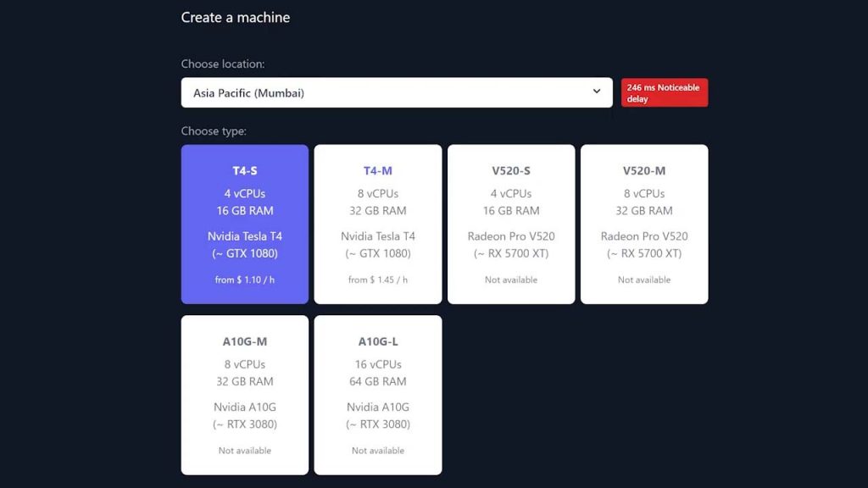Click '16 vCPUs' text in the A10G-L card

coord(377,364)
